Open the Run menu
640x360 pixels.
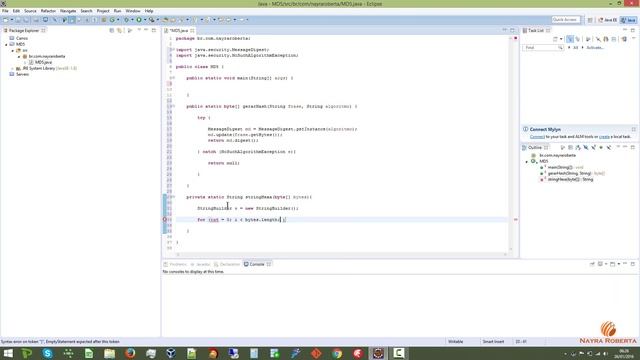pyautogui.click(x=118, y=11)
